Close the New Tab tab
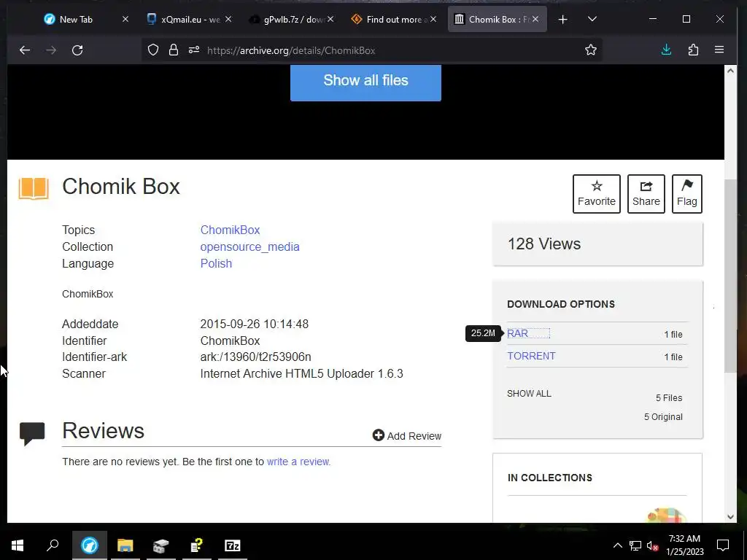Image resolution: width=747 pixels, height=560 pixels. pyautogui.click(x=125, y=20)
